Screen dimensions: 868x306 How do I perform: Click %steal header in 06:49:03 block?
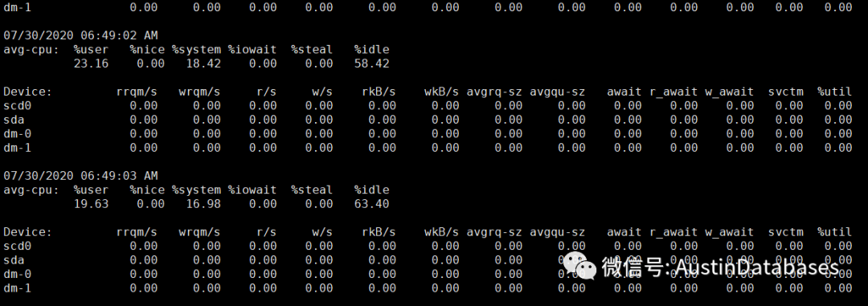pos(312,190)
